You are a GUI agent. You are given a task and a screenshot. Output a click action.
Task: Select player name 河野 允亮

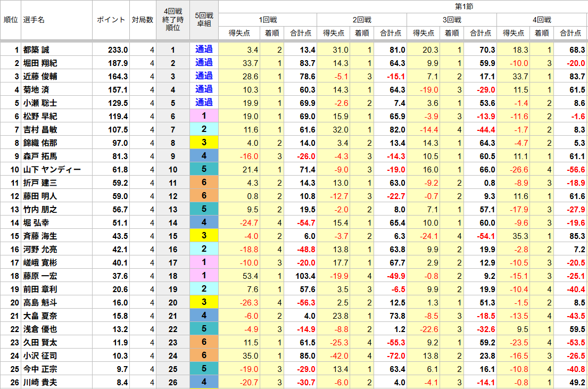(x=40, y=250)
